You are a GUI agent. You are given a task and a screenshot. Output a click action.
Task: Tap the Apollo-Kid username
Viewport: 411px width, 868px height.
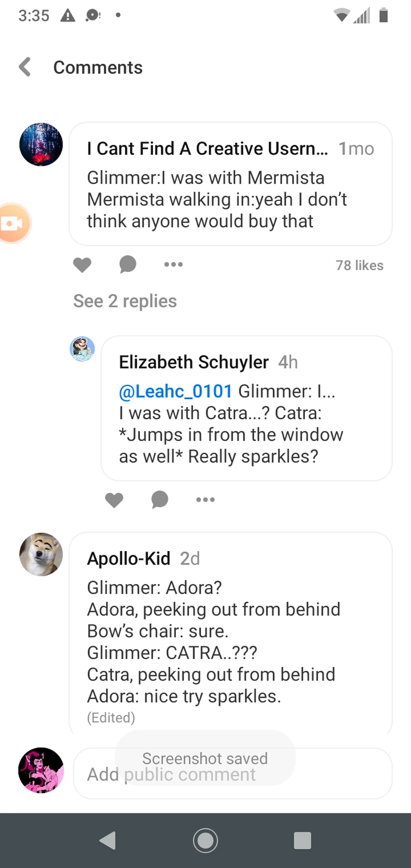(x=128, y=558)
